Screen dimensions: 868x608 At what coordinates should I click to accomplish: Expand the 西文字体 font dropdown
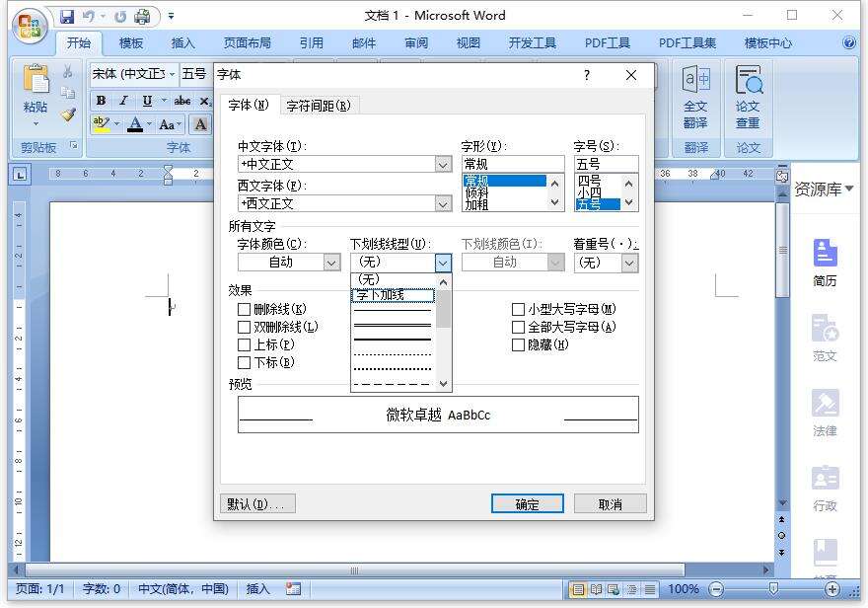click(443, 203)
